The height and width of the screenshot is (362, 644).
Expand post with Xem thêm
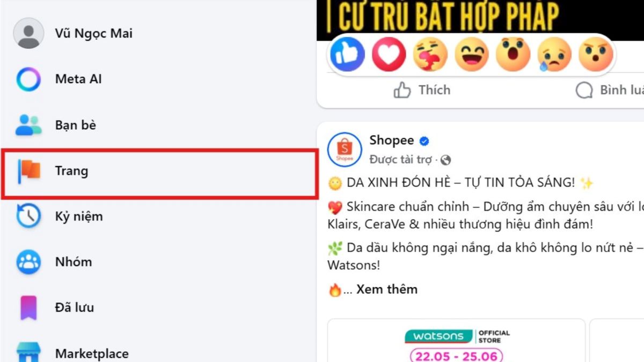pyautogui.click(x=387, y=290)
